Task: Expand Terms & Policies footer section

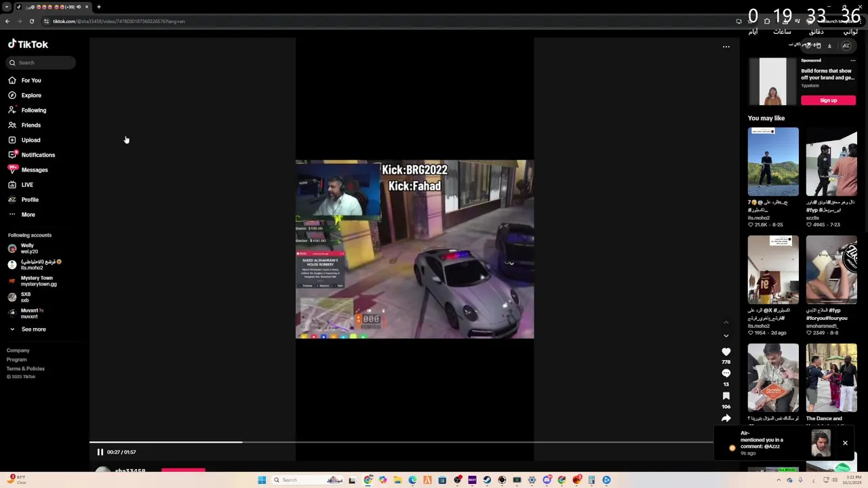Action: point(26,369)
